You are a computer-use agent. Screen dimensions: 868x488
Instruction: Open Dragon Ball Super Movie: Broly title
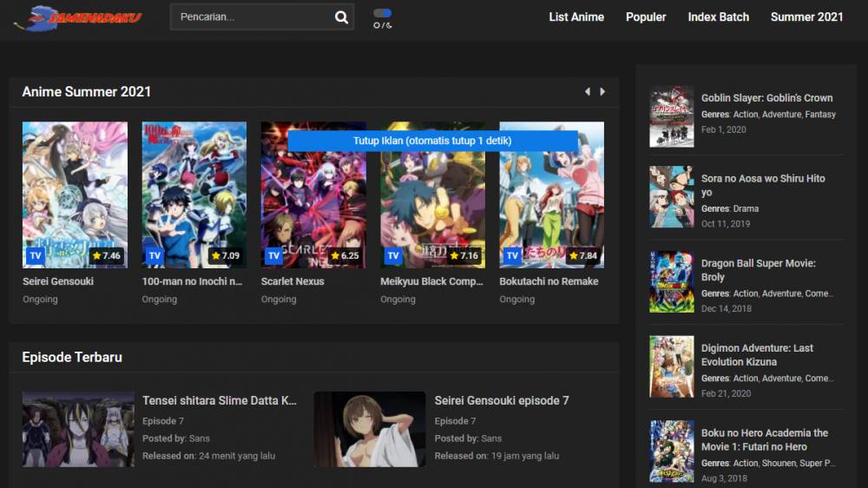tap(759, 270)
